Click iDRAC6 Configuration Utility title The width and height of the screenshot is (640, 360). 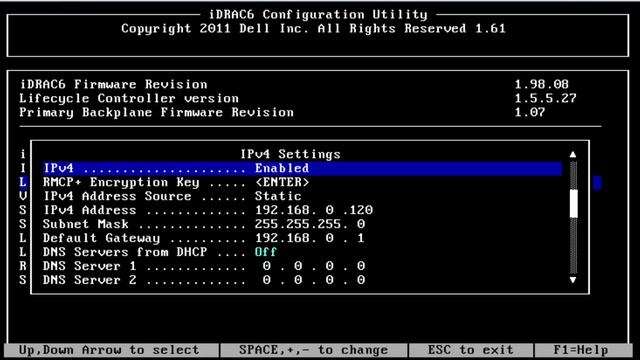tap(318, 14)
